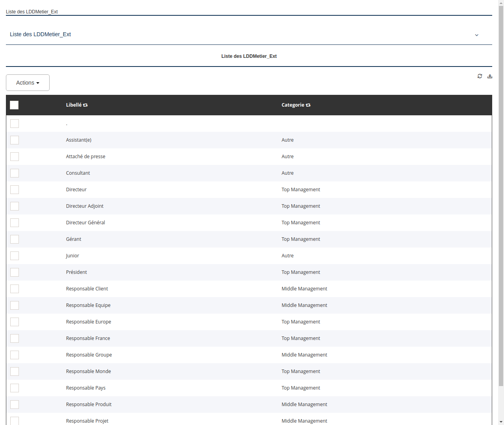Click the Liste des LDDMetier_Ext breadcrumb link
Screen dimensions: 504x425
pyautogui.click(x=32, y=12)
